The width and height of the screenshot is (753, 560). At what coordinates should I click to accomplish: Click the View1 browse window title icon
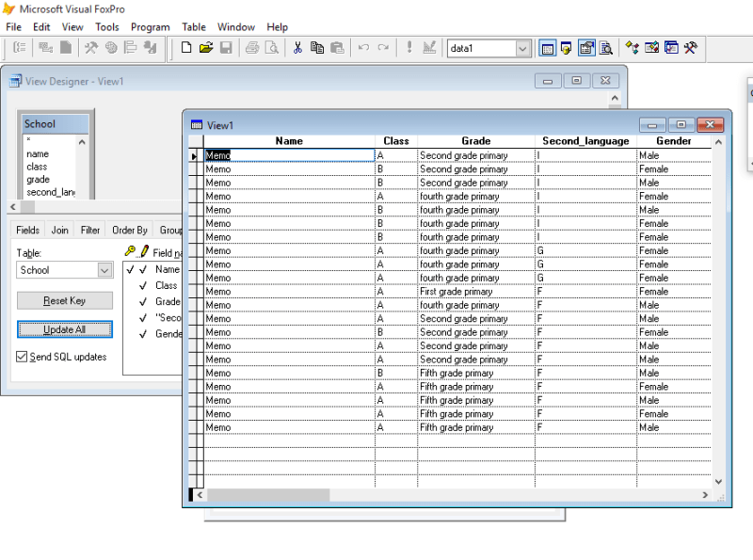tap(197, 125)
